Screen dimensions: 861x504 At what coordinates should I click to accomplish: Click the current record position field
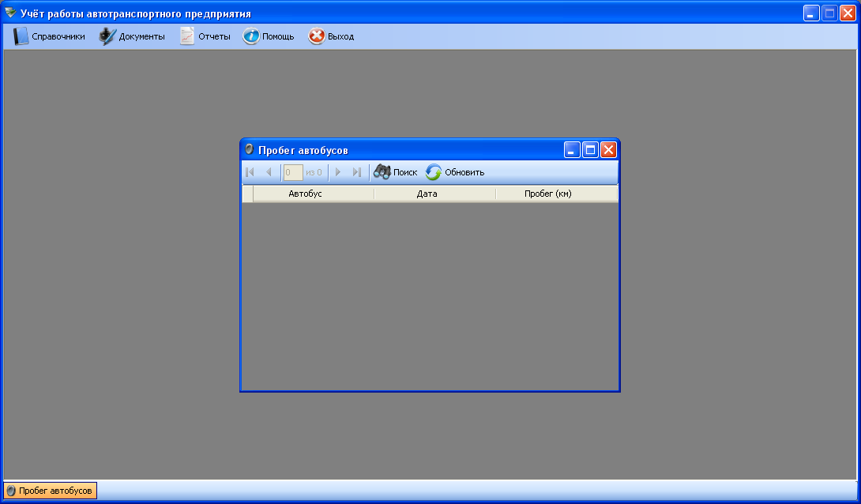point(293,172)
